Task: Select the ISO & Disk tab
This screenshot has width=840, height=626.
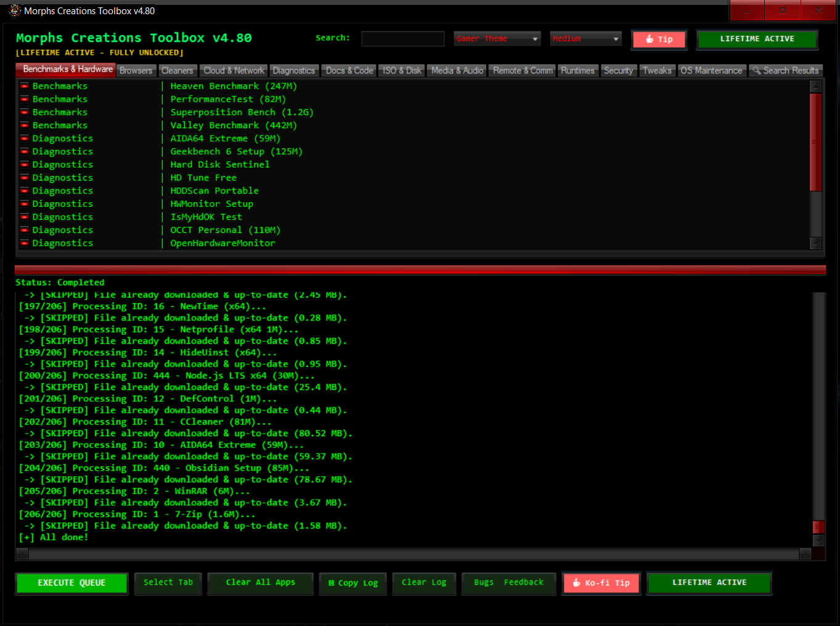Action: pos(402,71)
